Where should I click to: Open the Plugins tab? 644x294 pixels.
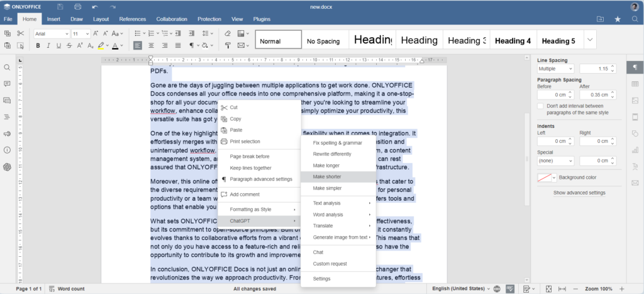pyautogui.click(x=262, y=19)
